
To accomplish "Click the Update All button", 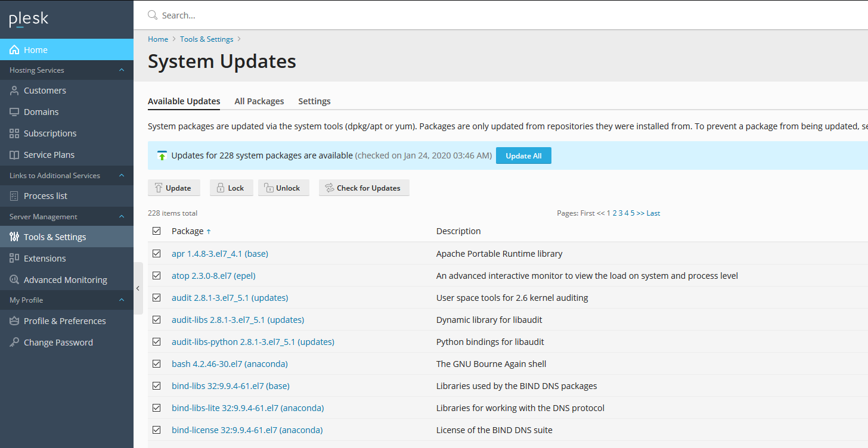I will click(523, 155).
